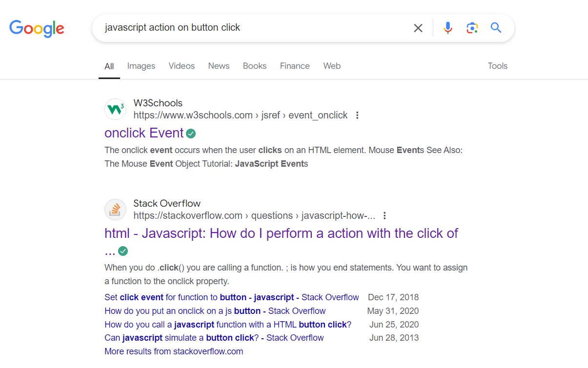Click the Stack Overflow site name
The height and width of the screenshot is (368, 588).
pos(167,203)
